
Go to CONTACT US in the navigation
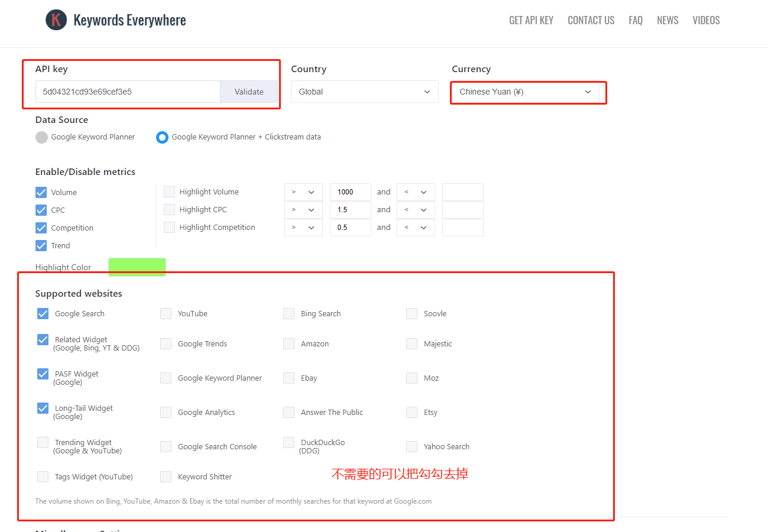[591, 20]
